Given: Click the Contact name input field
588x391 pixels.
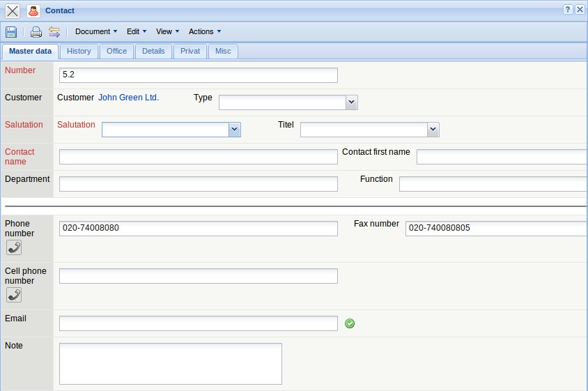Looking at the screenshot, I should tap(198, 157).
